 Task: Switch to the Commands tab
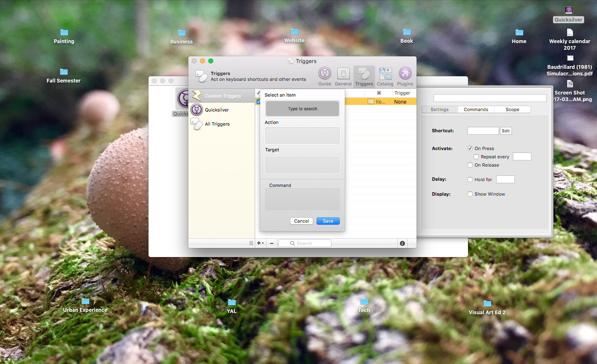click(x=476, y=109)
